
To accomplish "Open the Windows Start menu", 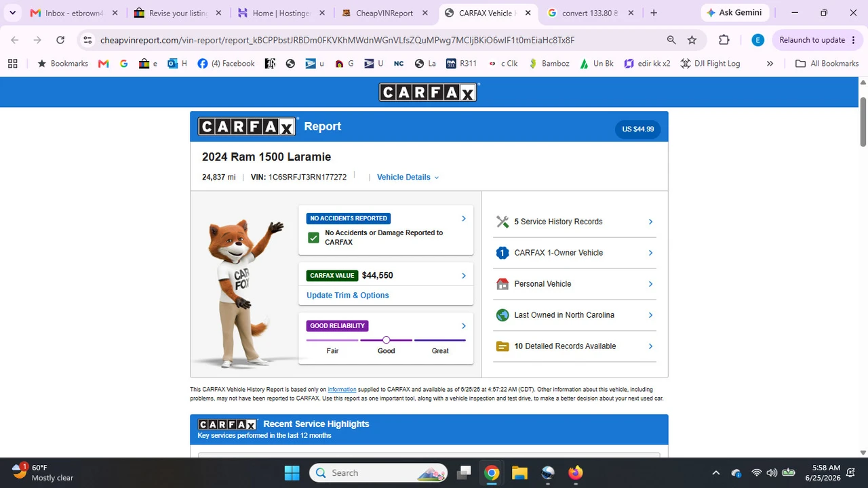I will point(292,472).
